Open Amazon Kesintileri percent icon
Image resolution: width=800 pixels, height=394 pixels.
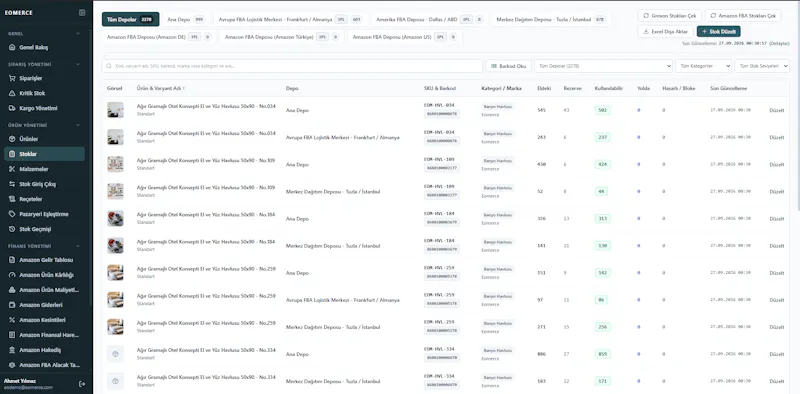pos(12,320)
